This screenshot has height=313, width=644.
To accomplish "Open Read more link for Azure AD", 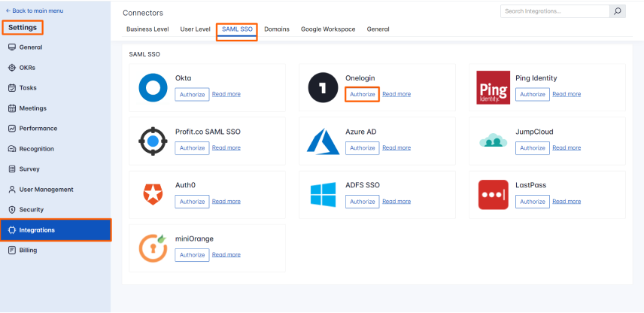I will coord(396,148).
